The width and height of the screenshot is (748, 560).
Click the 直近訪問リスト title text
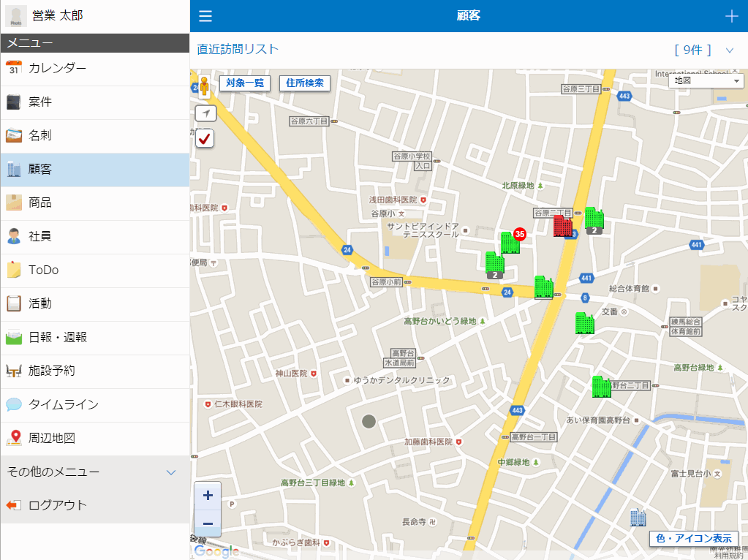(238, 49)
